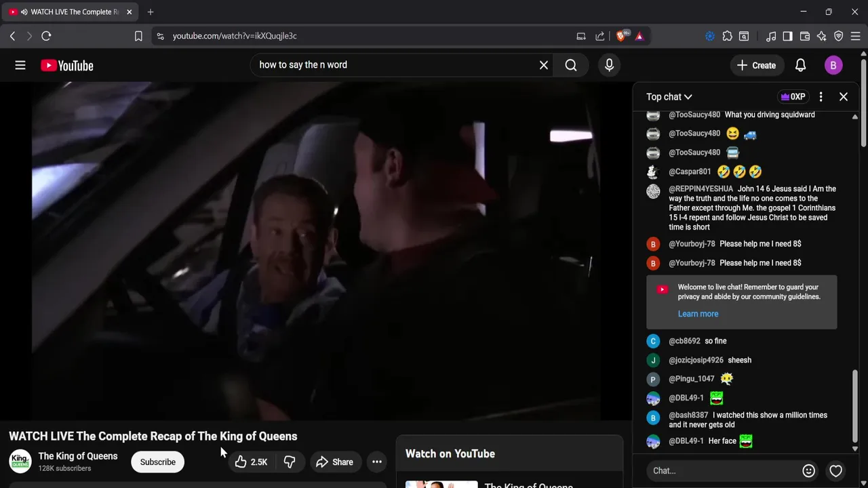Close the live chat panel
Screen dimensions: 868x488
point(844,97)
